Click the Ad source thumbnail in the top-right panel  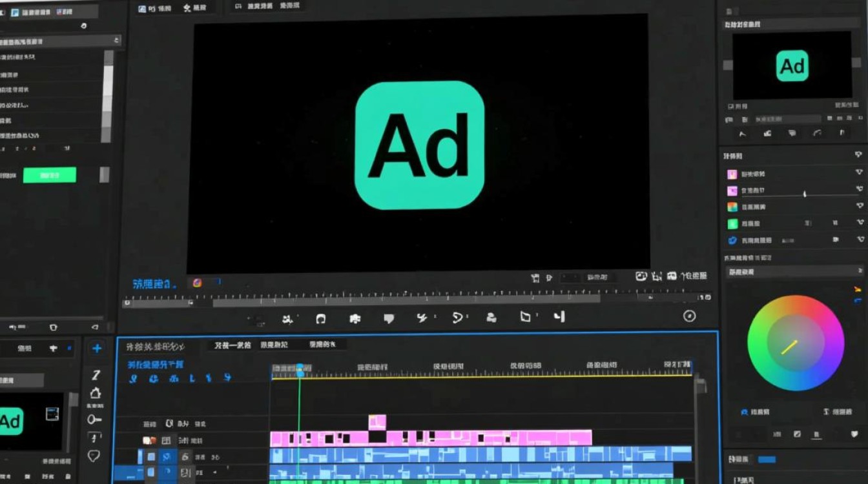(792, 66)
